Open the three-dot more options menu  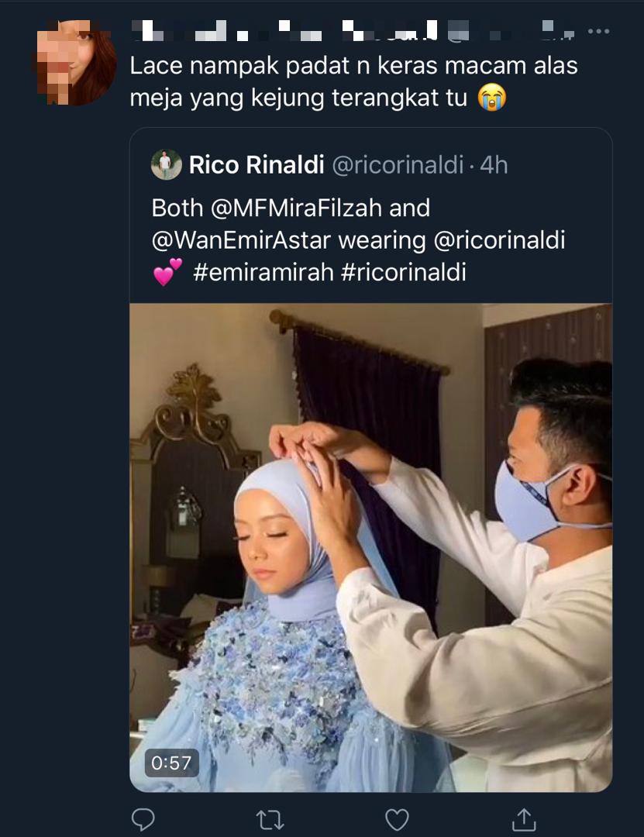[598, 32]
